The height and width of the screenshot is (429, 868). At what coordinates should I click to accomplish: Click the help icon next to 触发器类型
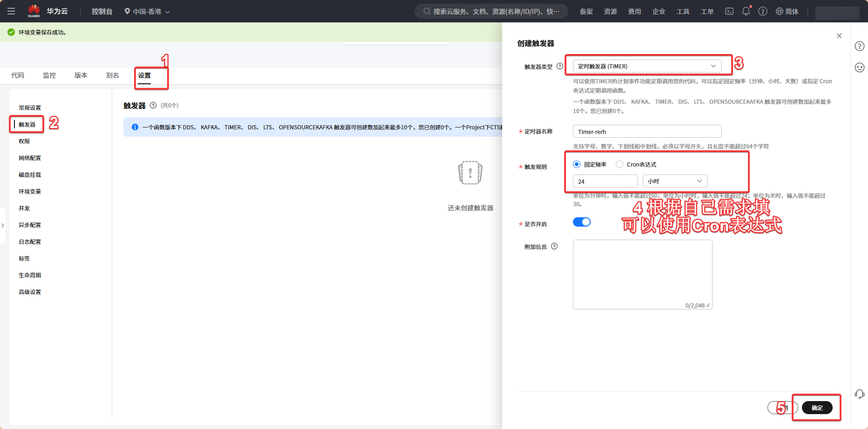coord(560,66)
